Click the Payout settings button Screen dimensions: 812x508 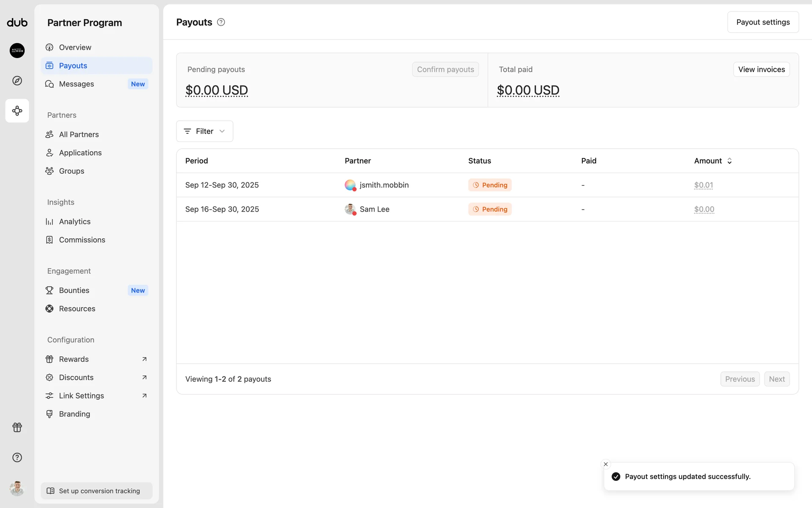(x=763, y=22)
